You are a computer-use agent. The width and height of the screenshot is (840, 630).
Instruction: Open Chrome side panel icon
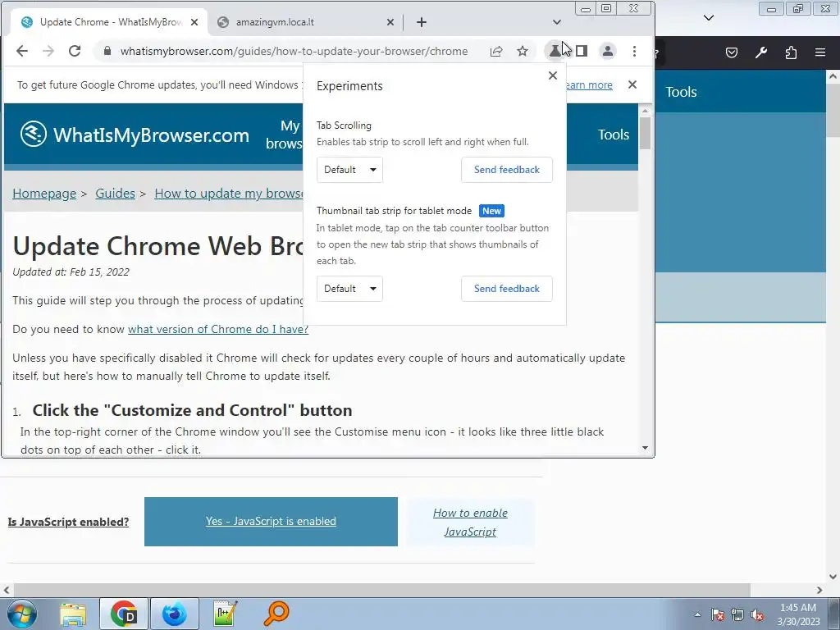coord(582,51)
